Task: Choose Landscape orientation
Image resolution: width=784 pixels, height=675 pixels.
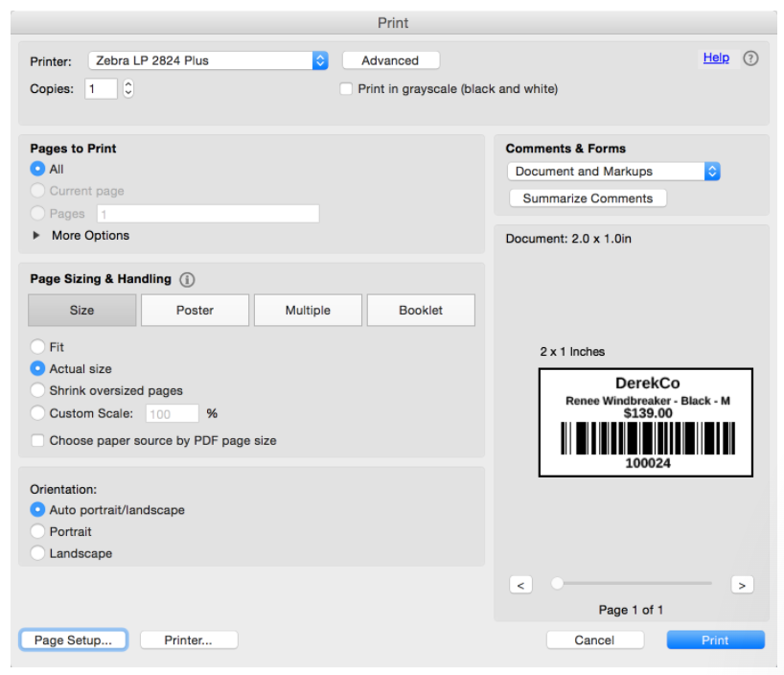Action: point(37,553)
